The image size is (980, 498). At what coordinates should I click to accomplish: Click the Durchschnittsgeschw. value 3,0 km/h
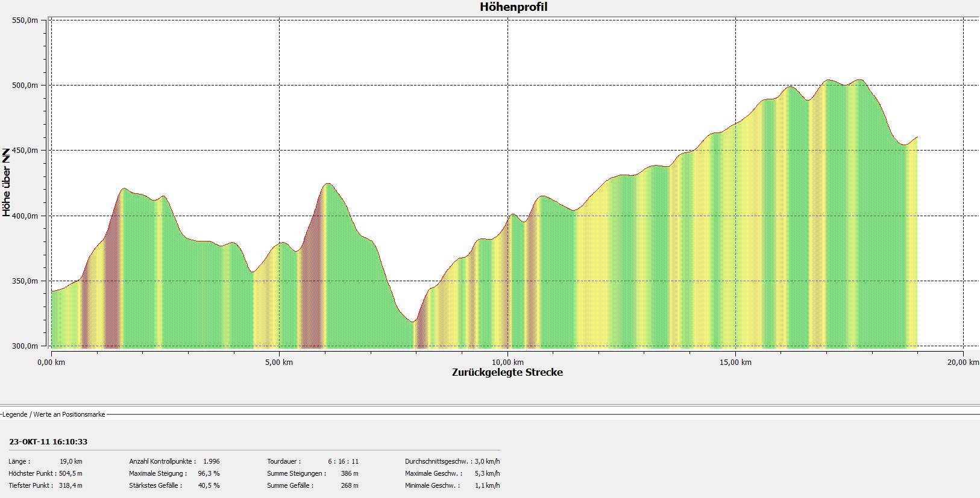[487, 461]
